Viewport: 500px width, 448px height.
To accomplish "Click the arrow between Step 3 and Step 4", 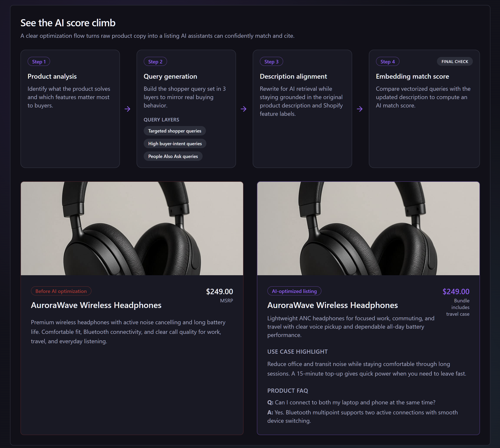I will click(x=360, y=109).
